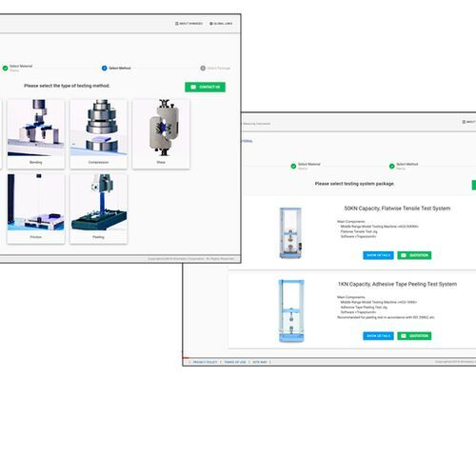Click Select Material checkmark in package window
Viewport: 476px width, 476px height.
pyautogui.click(x=293, y=166)
